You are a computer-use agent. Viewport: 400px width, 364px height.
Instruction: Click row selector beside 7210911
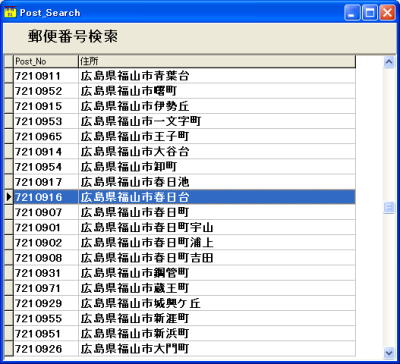(9, 76)
